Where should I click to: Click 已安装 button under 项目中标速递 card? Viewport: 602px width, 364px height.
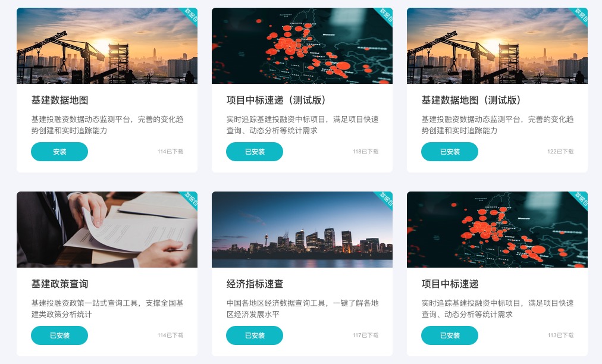450,335
